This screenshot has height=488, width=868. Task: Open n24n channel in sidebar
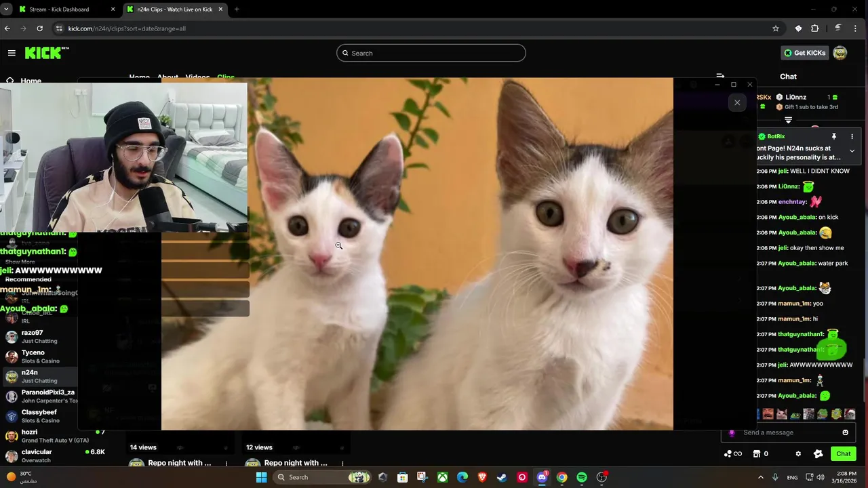[39, 376]
